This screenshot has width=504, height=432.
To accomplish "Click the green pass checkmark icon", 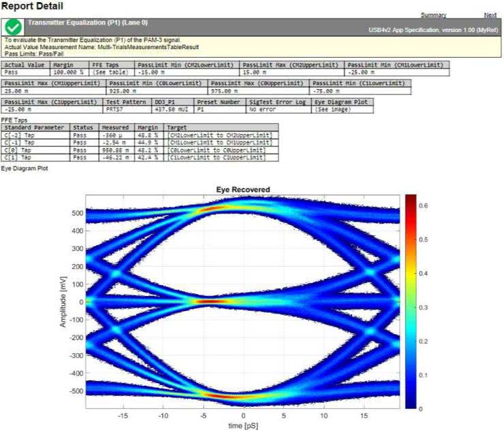I will click(13, 27).
